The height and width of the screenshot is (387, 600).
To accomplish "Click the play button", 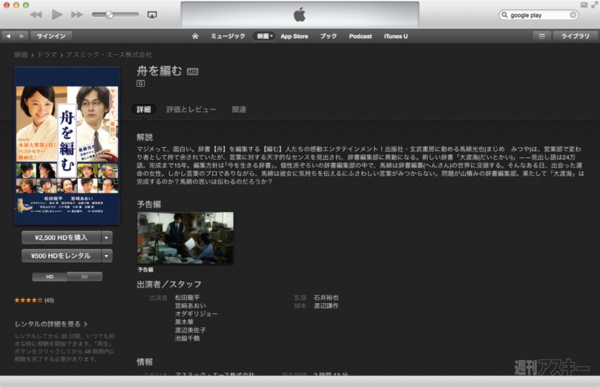I will point(57,15).
